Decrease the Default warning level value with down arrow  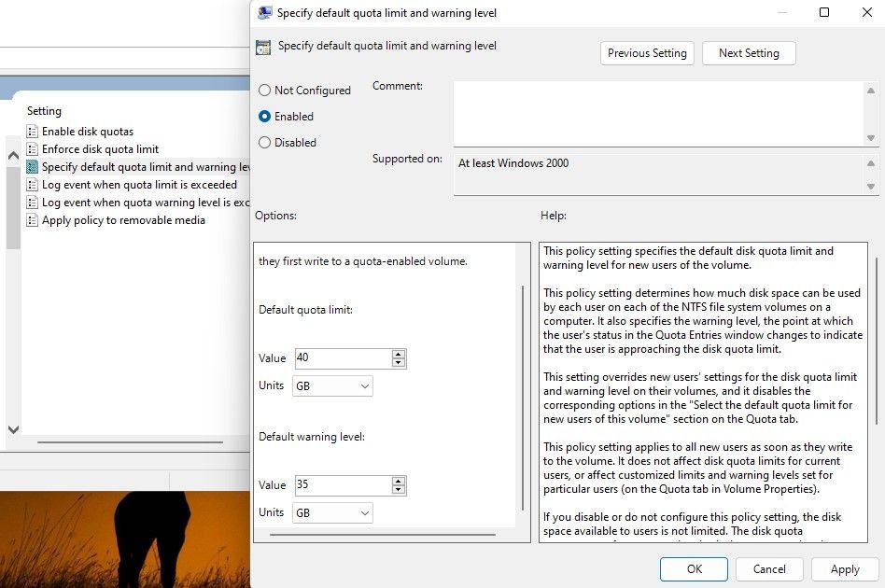[x=399, y=489]
